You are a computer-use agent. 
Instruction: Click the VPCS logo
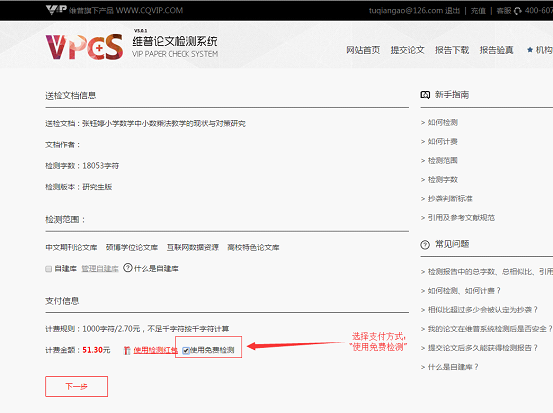[84, 47]
